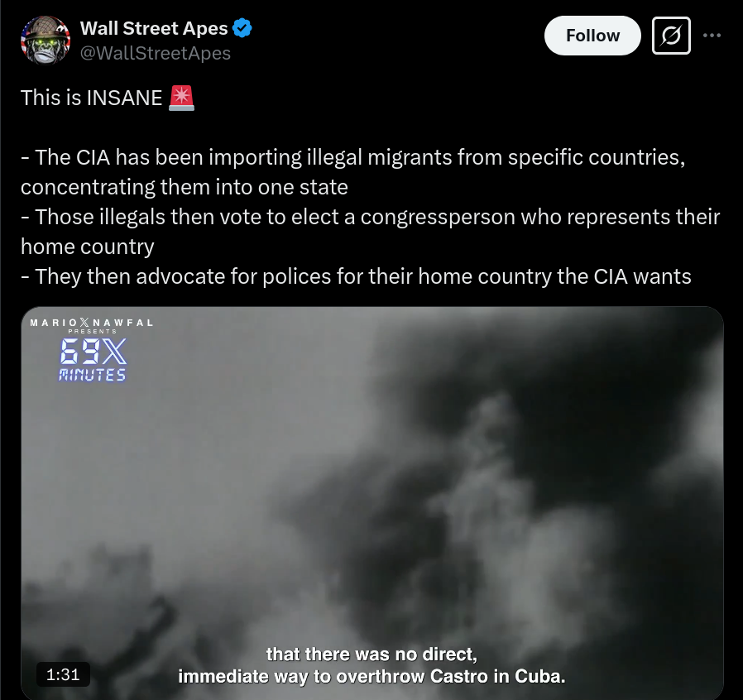The width and height of the screenshot is (743, 700).
Task: Open the three-dot more options menu
Action: click(x=712, y=36)
